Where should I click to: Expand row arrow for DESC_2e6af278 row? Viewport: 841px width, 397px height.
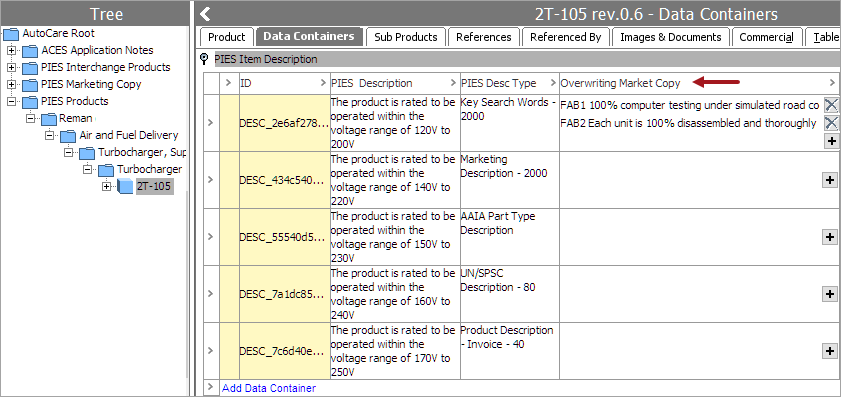point(211,123)
